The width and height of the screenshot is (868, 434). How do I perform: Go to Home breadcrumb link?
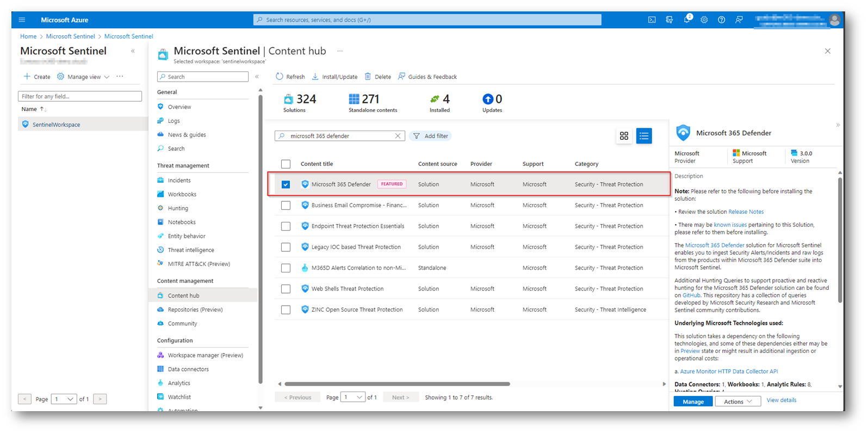click(x=28, y=36)
